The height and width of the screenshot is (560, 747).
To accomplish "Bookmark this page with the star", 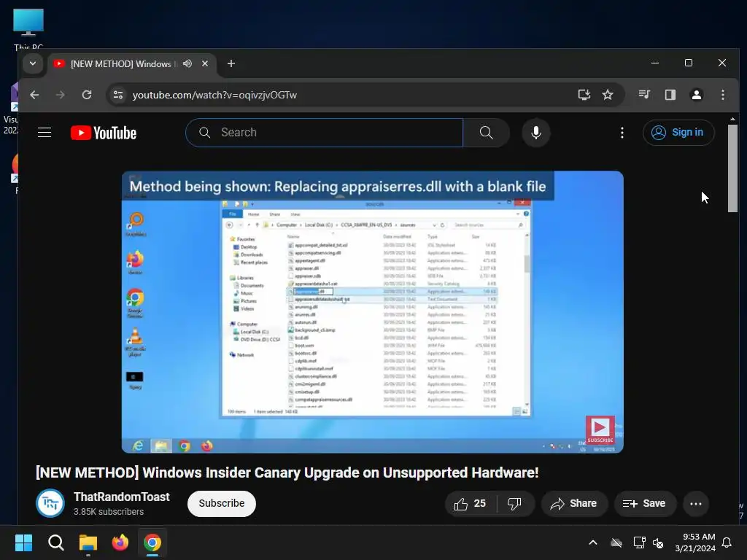I will (608, 95).
